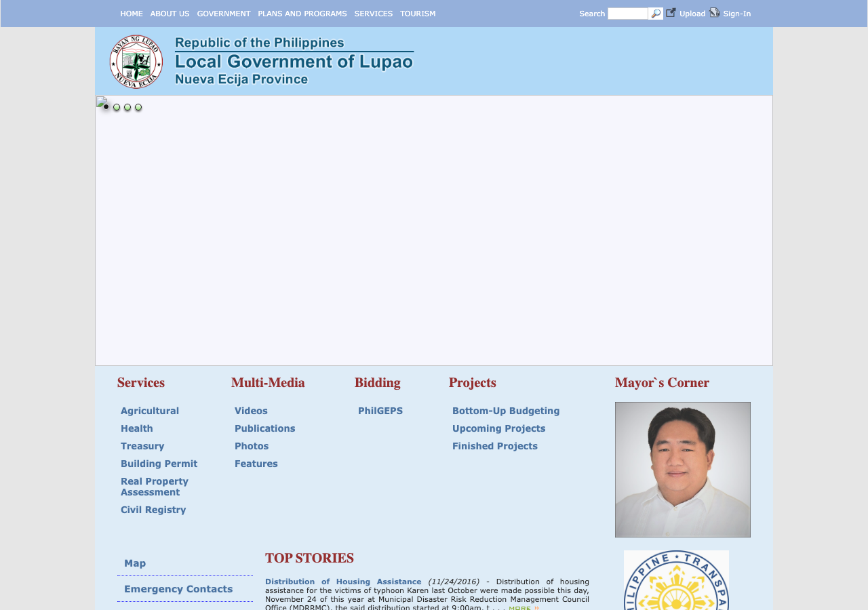Open the Publications link
Screen dimensions: 868x610
click(265, 428)
